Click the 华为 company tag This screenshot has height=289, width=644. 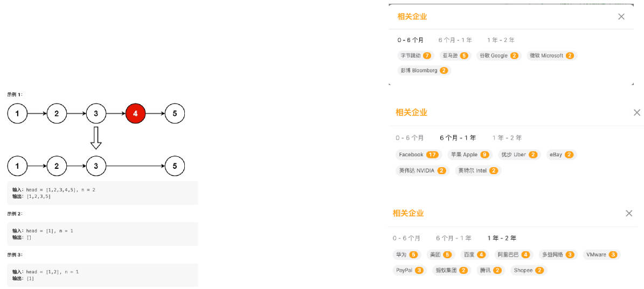[x=406, y=255]
